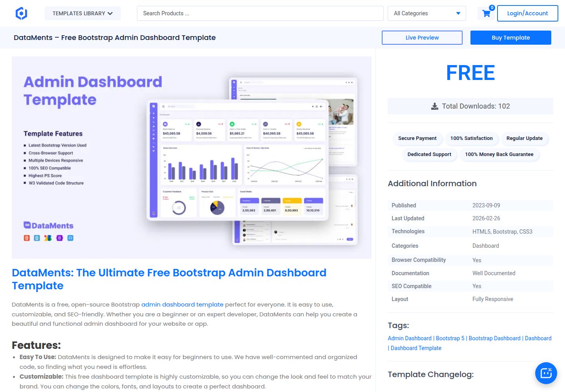
Task: Click the page title DataMents Free Bootstrap
Action: click(115, 38)
